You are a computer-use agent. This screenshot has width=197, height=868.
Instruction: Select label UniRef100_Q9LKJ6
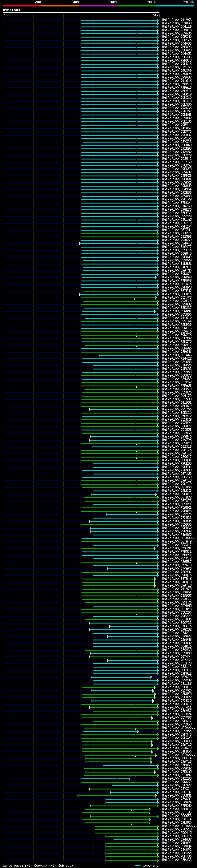point(177,64)
